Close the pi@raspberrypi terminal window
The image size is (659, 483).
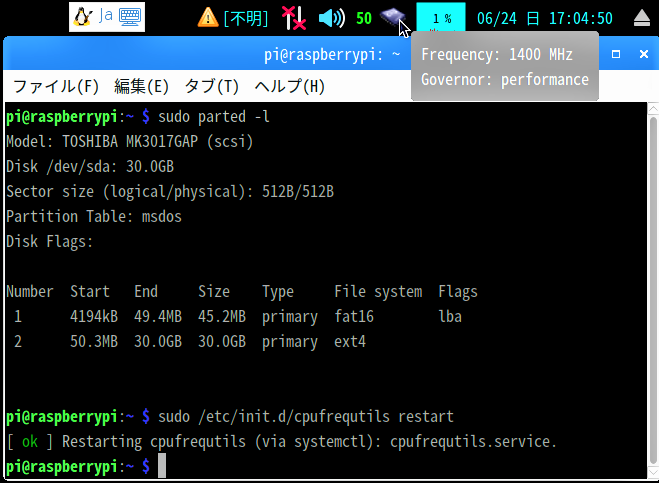[643, 54]
